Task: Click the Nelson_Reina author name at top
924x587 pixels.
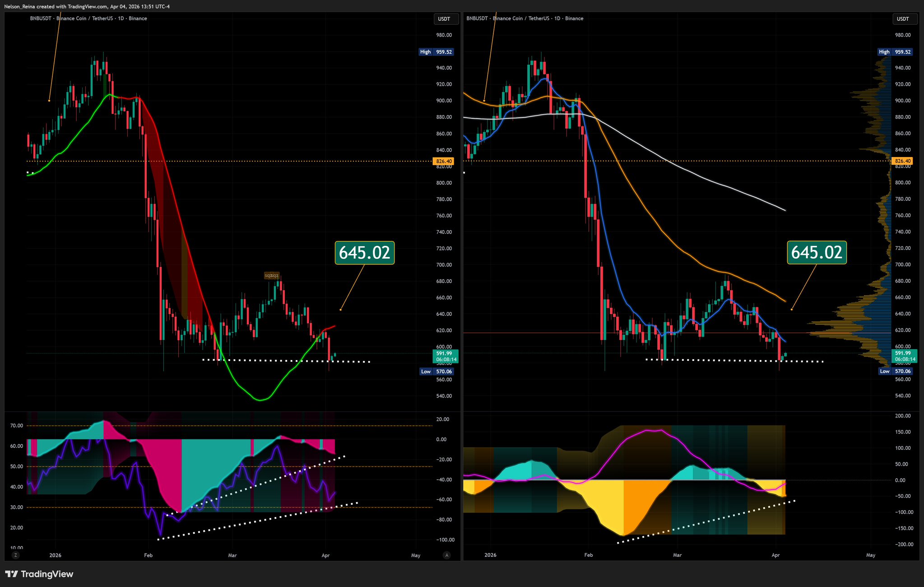Action: [x=19, y=6]
